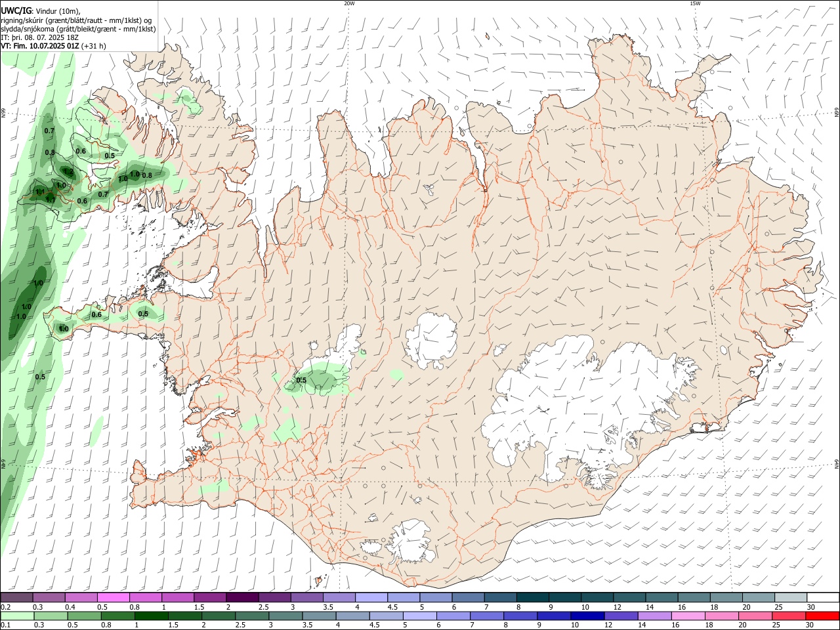
Task: Click the '(+31 h)' forecast offset text
Action: pos(94,46)
